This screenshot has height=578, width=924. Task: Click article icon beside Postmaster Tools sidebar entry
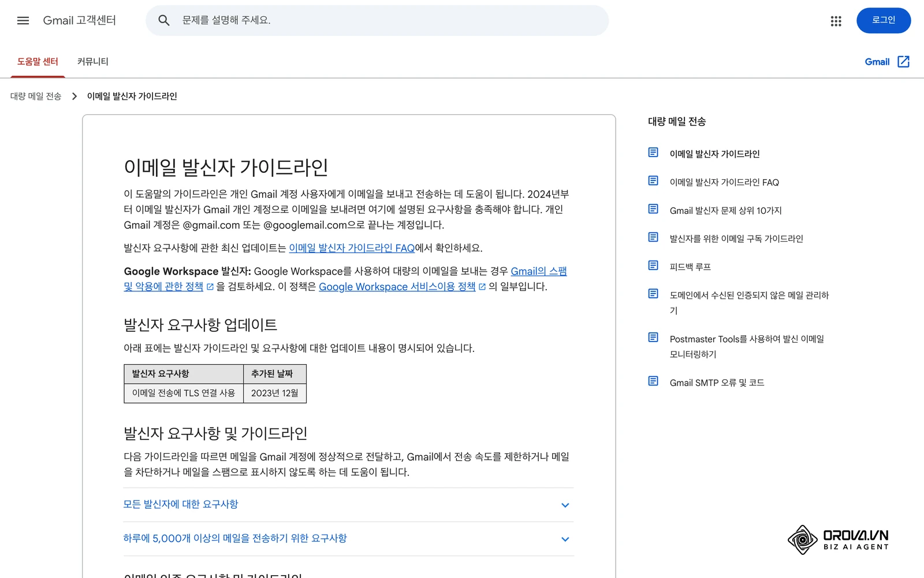click(653, 338)
